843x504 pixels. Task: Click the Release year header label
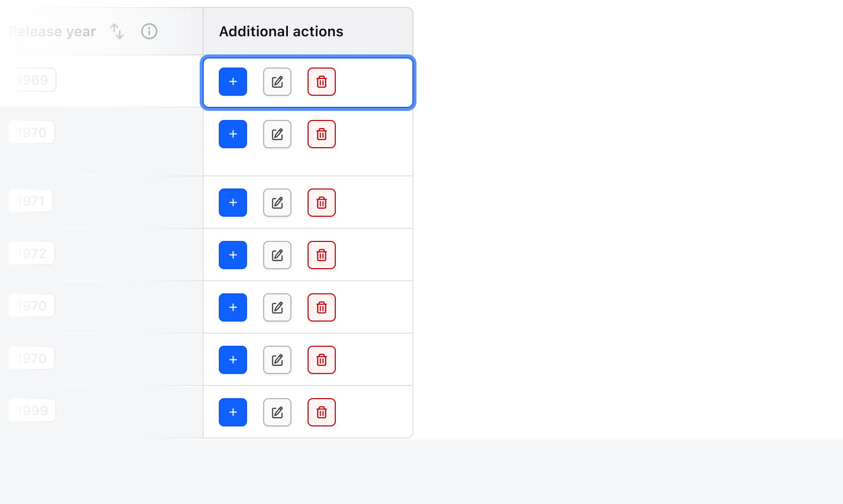click(52, 31)
